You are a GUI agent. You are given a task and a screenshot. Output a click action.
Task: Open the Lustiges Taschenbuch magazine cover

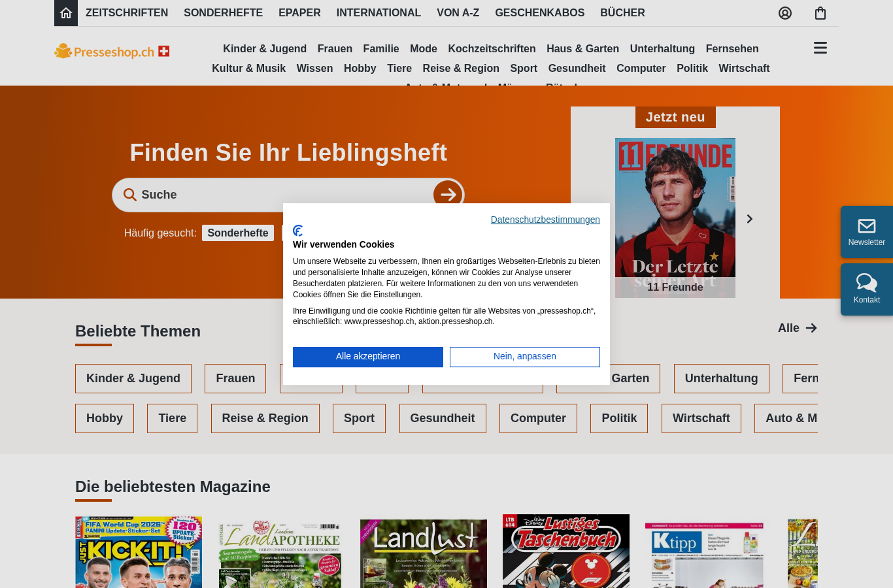[x=566, y=551]
